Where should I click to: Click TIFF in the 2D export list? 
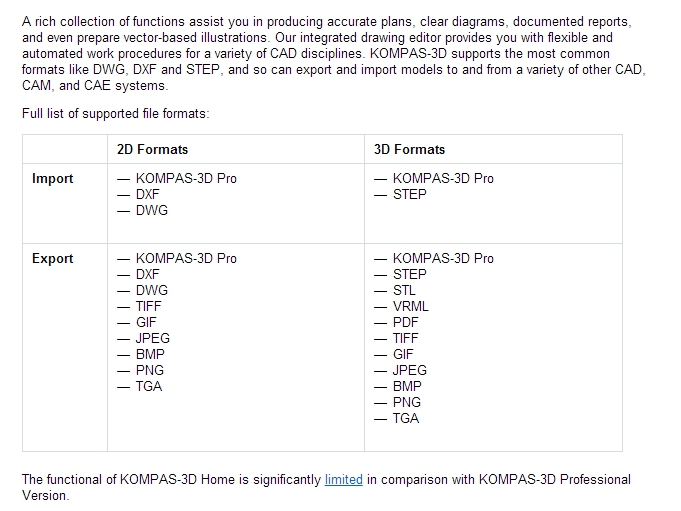[x=148, y=306]
